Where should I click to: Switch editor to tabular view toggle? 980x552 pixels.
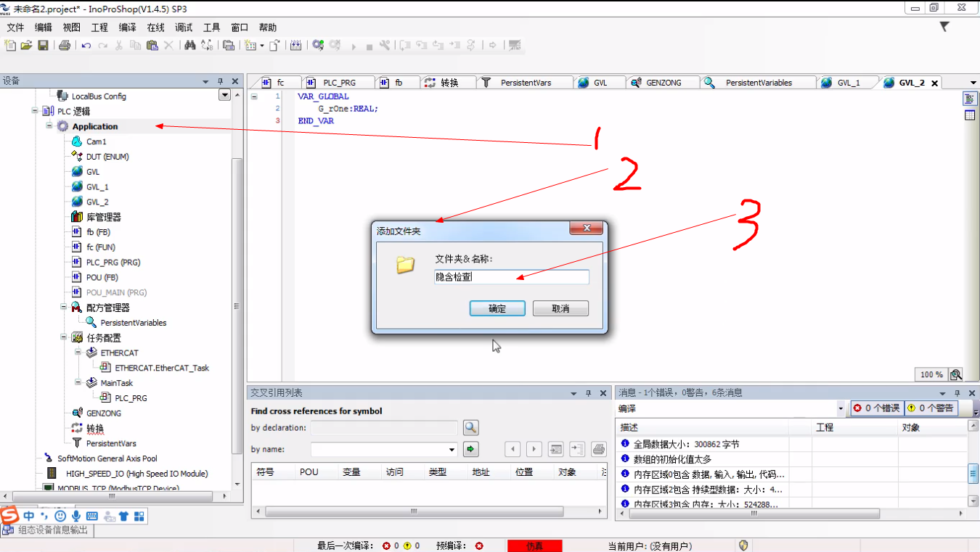point(970,115)
